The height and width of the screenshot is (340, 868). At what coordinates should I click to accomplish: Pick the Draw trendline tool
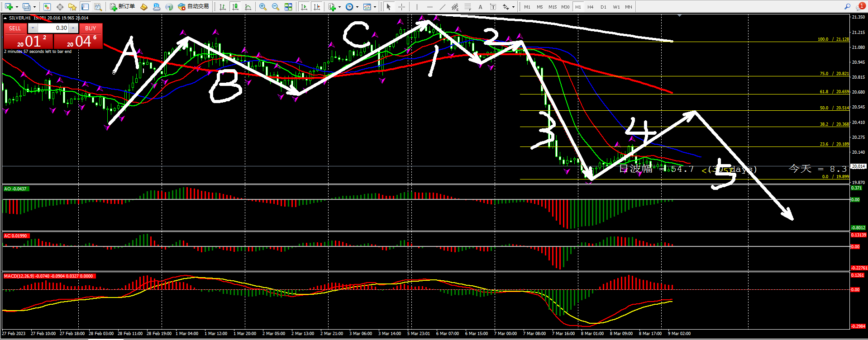(x=442, y=7)
